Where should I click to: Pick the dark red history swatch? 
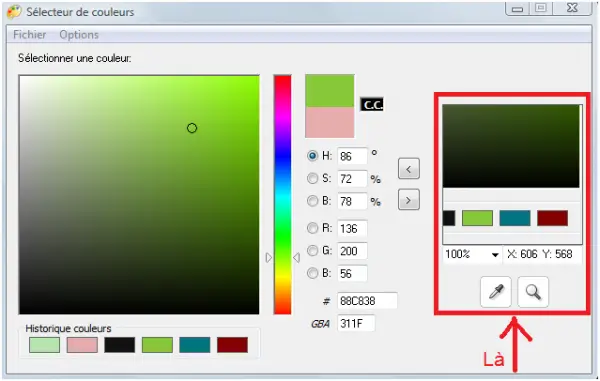(232, 345)
